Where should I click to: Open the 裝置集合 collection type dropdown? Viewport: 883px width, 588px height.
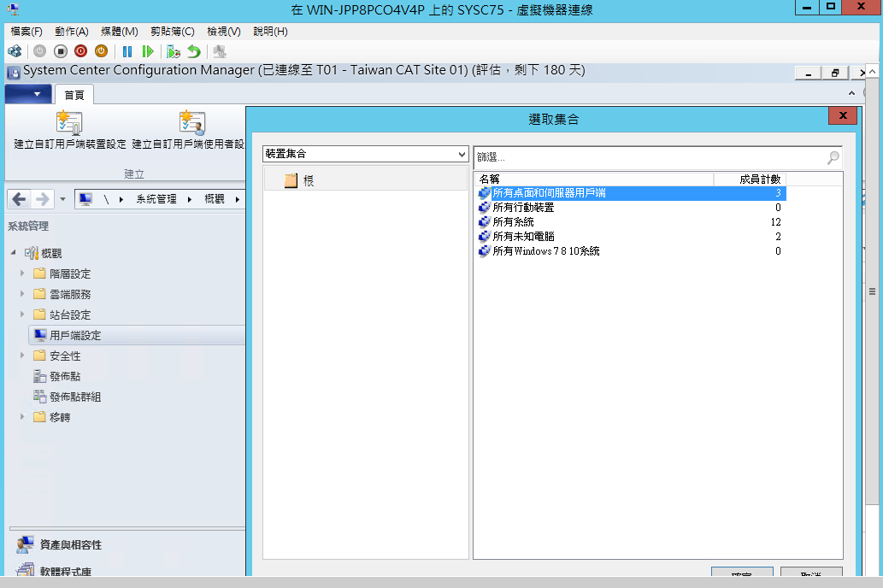(x=462, y=154)
